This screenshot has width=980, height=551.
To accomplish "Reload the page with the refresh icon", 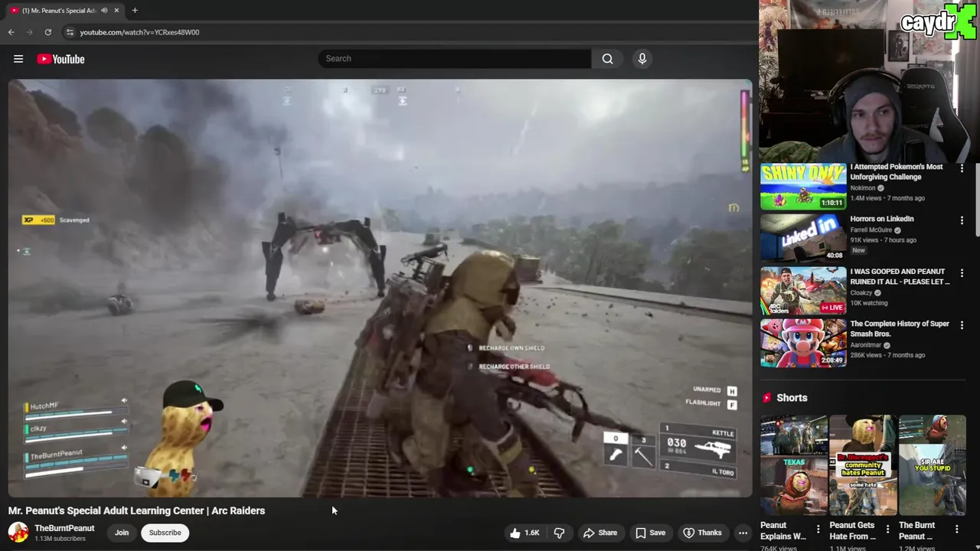I will coord(47,32).
